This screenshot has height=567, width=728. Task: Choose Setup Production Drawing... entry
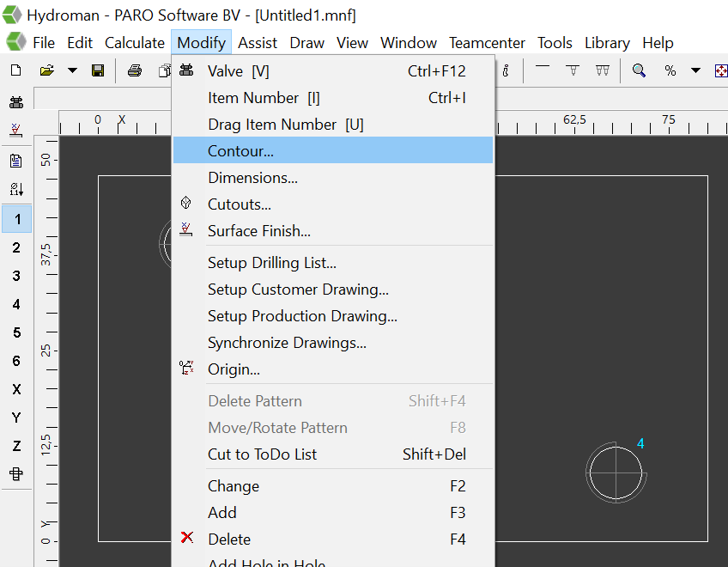pos(333,315)
